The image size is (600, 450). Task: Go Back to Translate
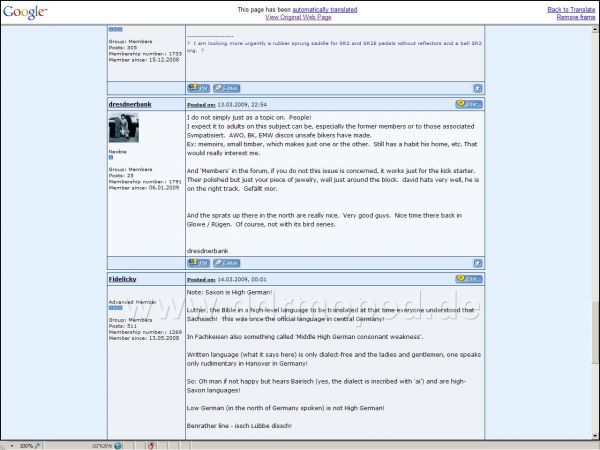pos(571,9)
